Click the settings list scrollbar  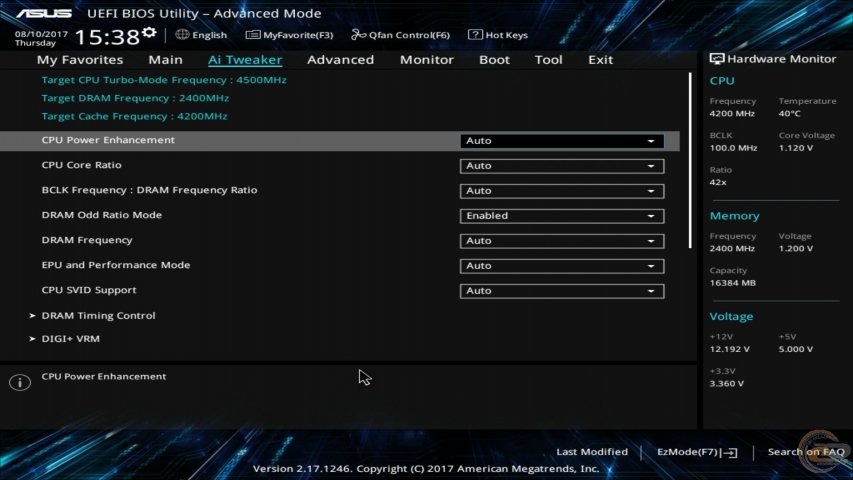click(x=690, y=161)
